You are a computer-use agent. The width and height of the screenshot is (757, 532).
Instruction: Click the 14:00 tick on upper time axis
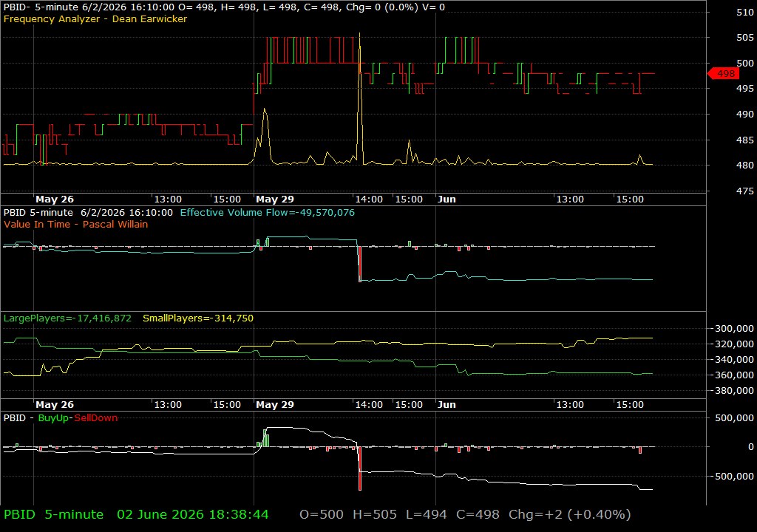coord(369,199)
